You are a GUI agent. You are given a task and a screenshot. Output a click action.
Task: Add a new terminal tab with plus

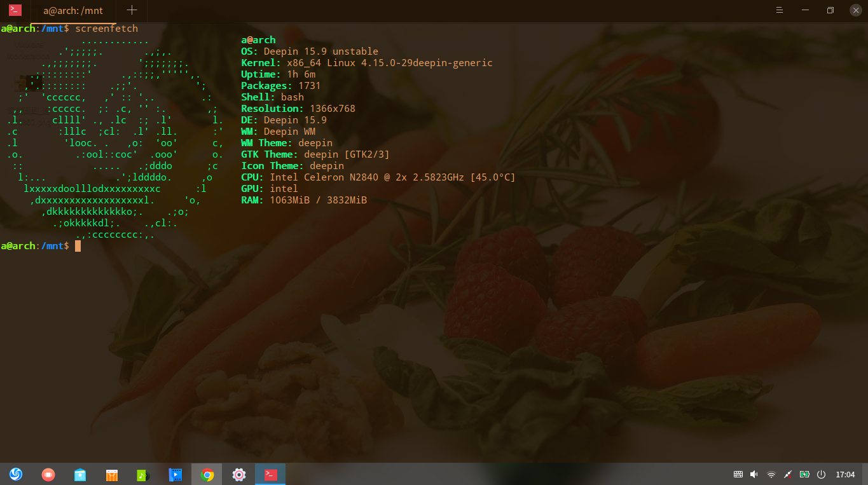tap(132, 10)
